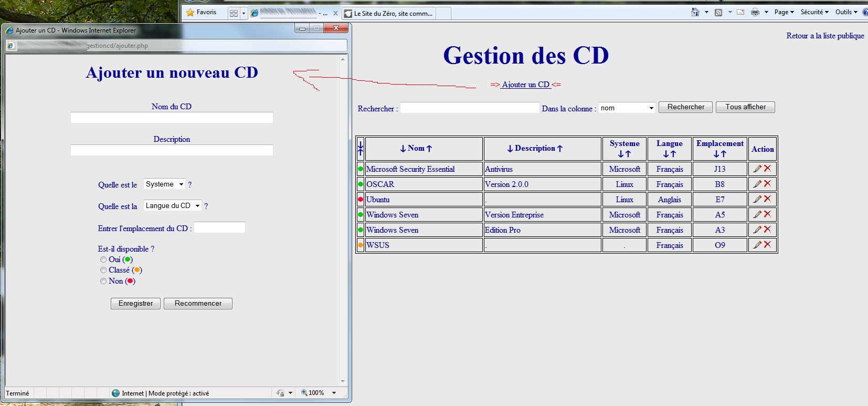Open the Quick Tabs grid icon
Screen dimensions: 868x406
click(234, 13)
